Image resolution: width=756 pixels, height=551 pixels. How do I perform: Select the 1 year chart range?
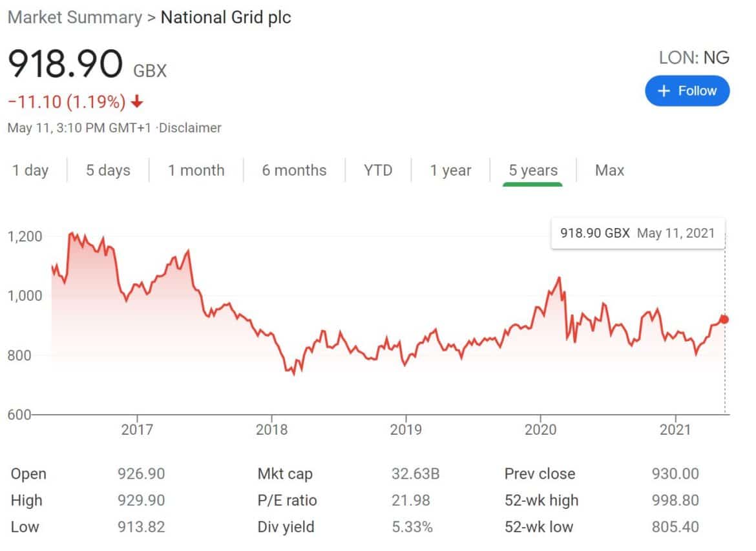450,170
